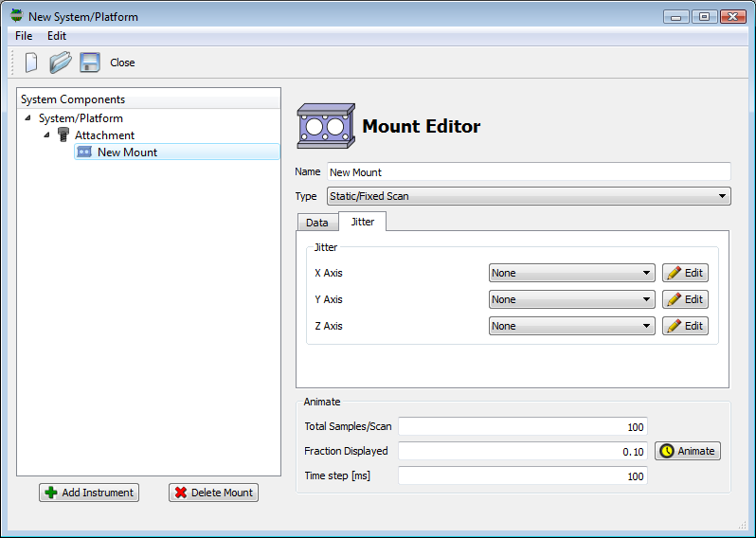The image size is (756, 538).
Task: Start animation with the Animate button
Action: pos(687,451)
